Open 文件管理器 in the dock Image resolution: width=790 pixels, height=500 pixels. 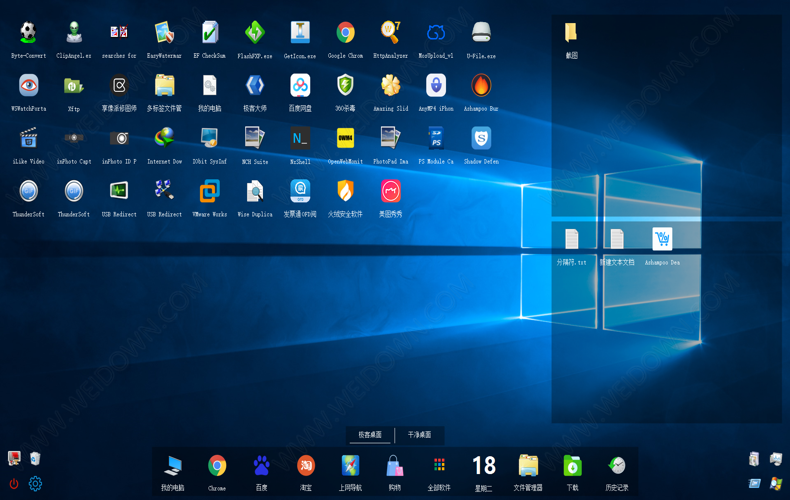coord(528,466)
